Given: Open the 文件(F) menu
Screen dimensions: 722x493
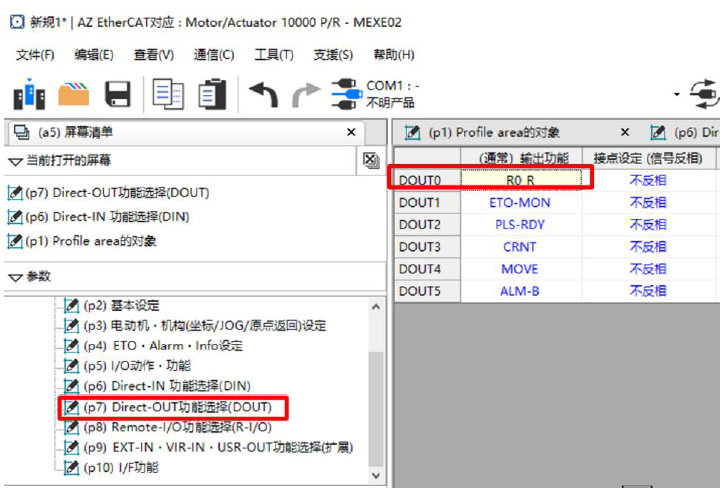Looking at the screenshot, I should [35, 55].
